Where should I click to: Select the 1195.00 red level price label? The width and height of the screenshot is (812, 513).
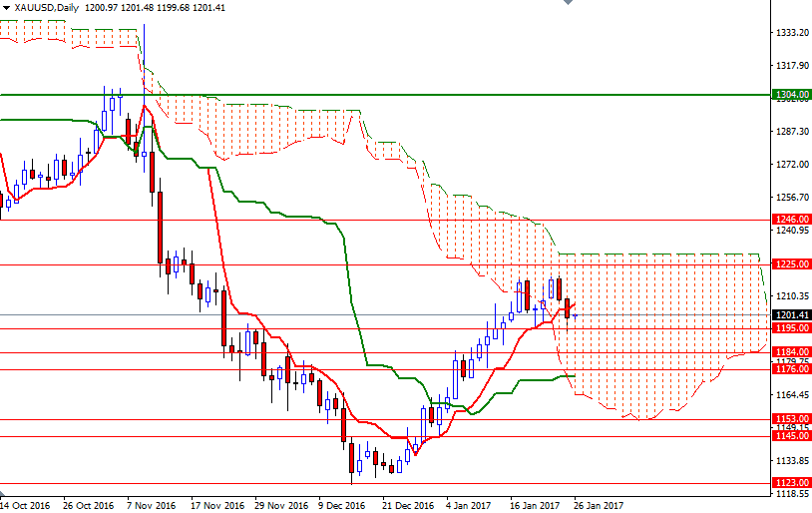point(791,328)
